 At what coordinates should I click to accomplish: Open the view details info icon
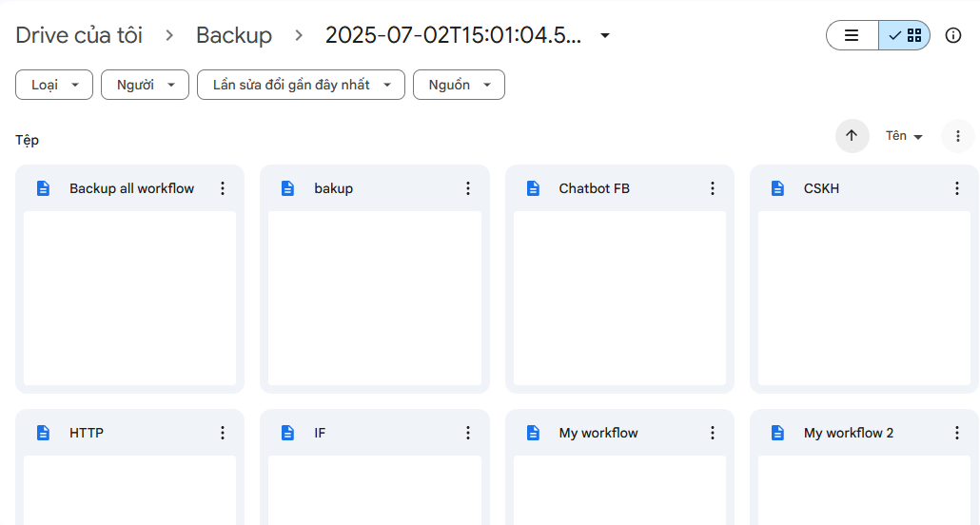coord(952,35)
